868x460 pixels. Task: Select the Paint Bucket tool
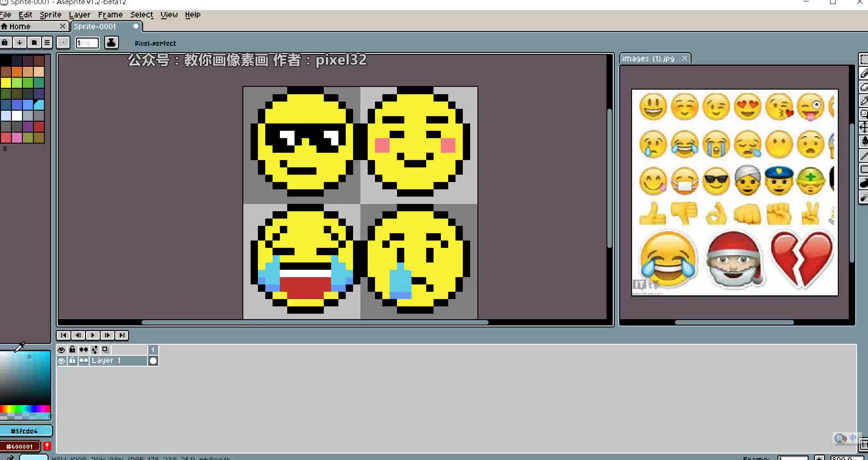coord(863,141)
